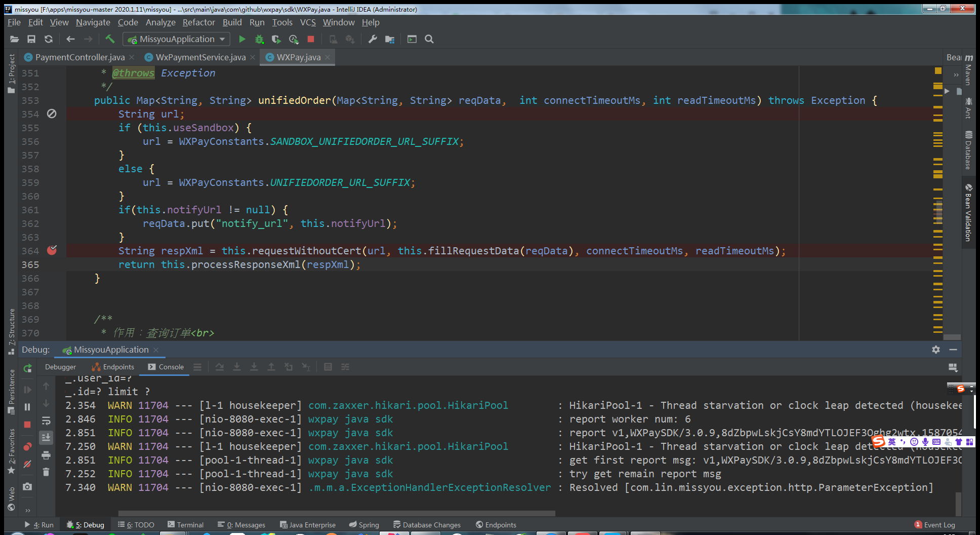Toggle soft-wrap in the console
The image size is (980, 535).
click(x=46, y=421)
